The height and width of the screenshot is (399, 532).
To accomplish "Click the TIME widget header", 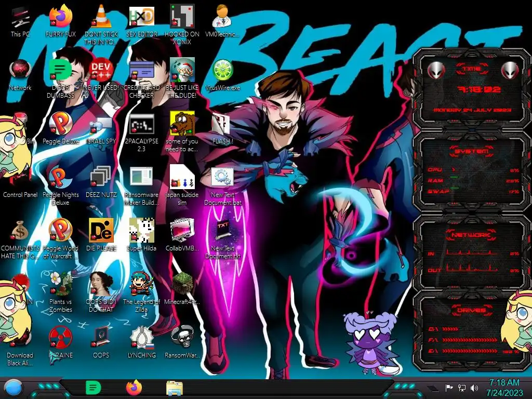I will 472,69.
